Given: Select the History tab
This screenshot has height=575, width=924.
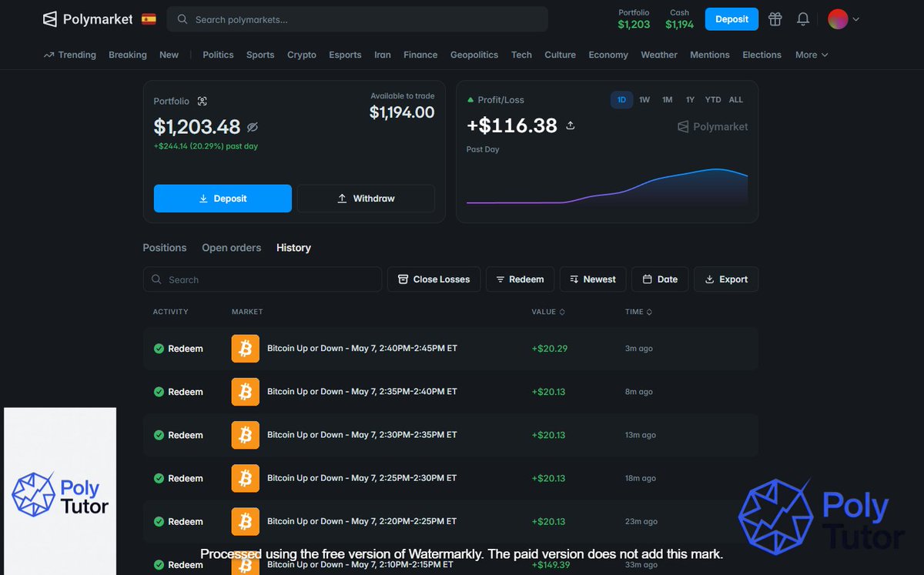Looking at the screenshot, I should coord(293,248).
